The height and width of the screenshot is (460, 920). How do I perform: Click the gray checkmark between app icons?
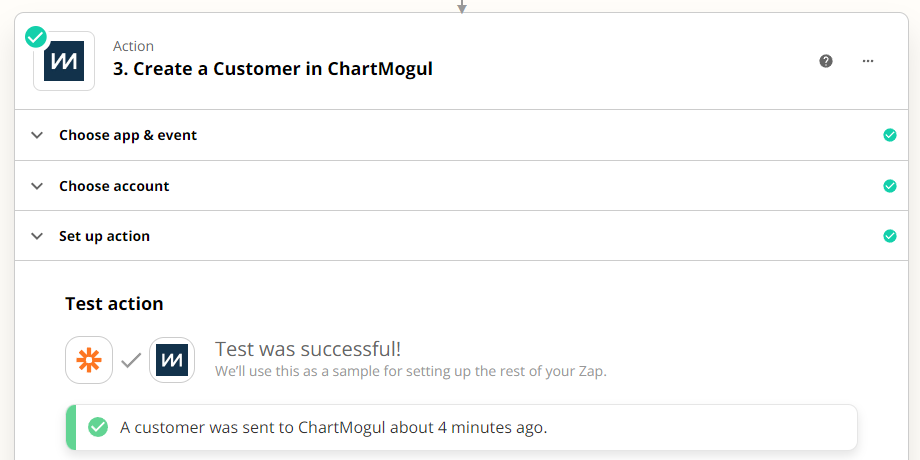point(131,360)
